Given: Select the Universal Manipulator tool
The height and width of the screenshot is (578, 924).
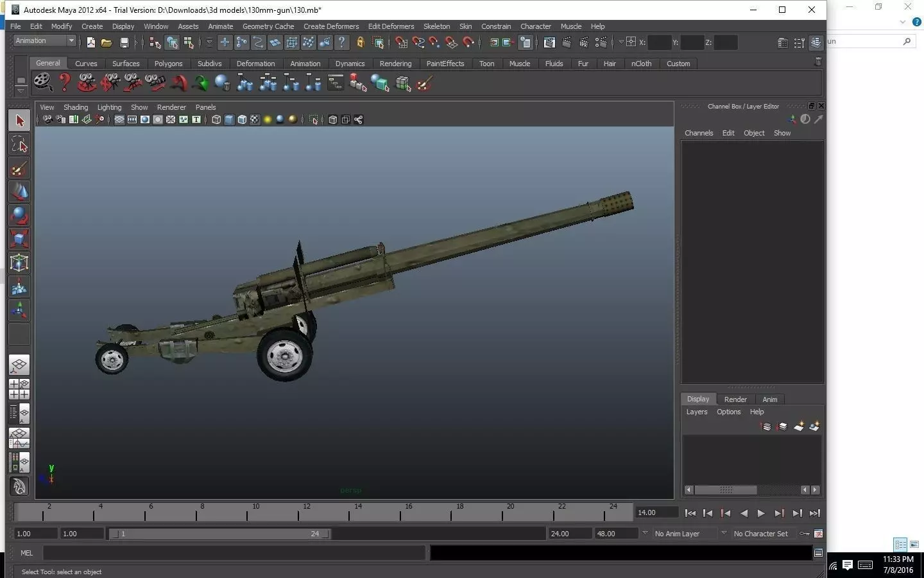Looking at the screenshot, I should coord(19,263).
